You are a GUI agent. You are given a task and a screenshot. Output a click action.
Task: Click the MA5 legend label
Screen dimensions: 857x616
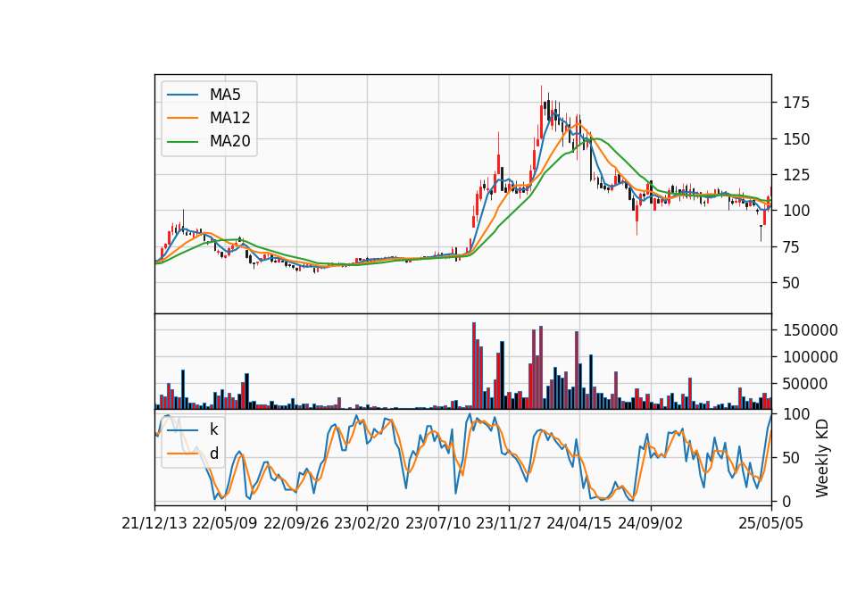[225, 95]
